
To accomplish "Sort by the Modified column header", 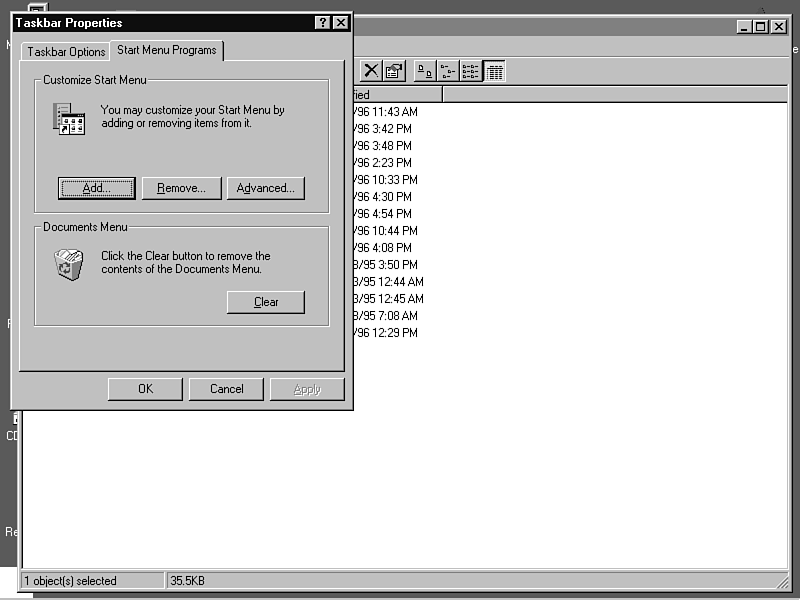I will 395,95.
